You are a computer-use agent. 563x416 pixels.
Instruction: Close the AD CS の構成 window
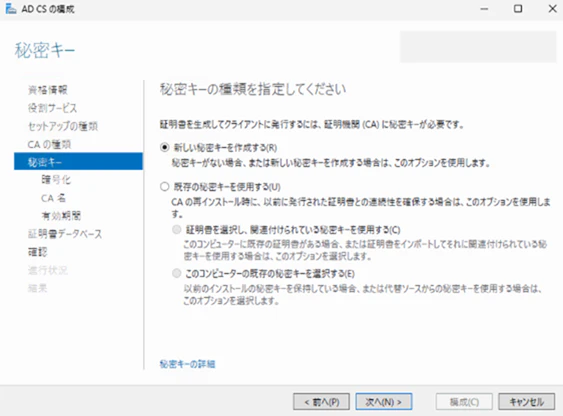pyautogui.click(x=553, y=9)
